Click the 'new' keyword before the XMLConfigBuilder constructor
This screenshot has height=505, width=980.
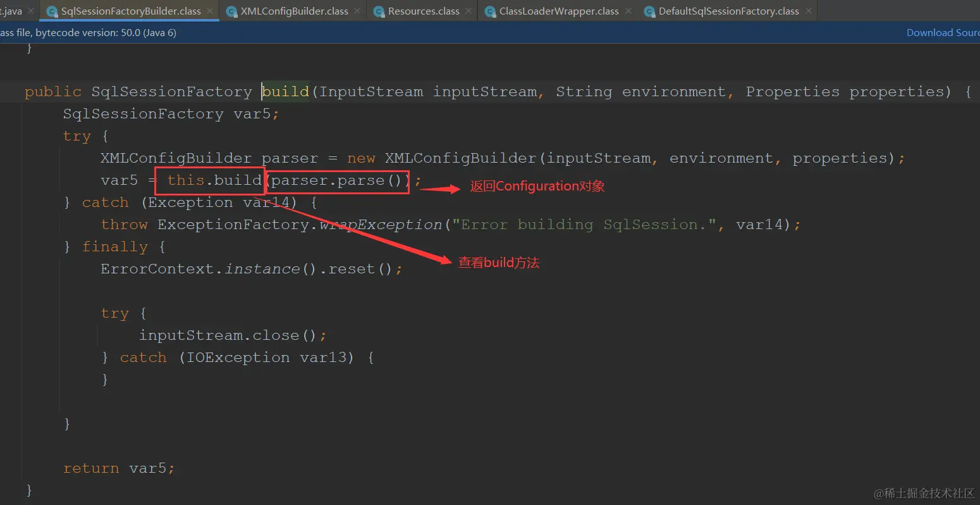362,158
